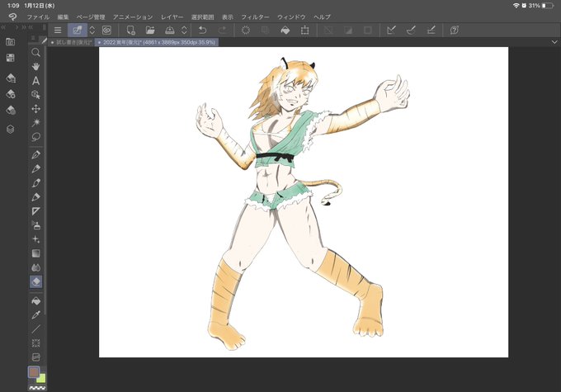Open the アニメーション menu
The image size is (561, 392).
(x=133, y=17)
